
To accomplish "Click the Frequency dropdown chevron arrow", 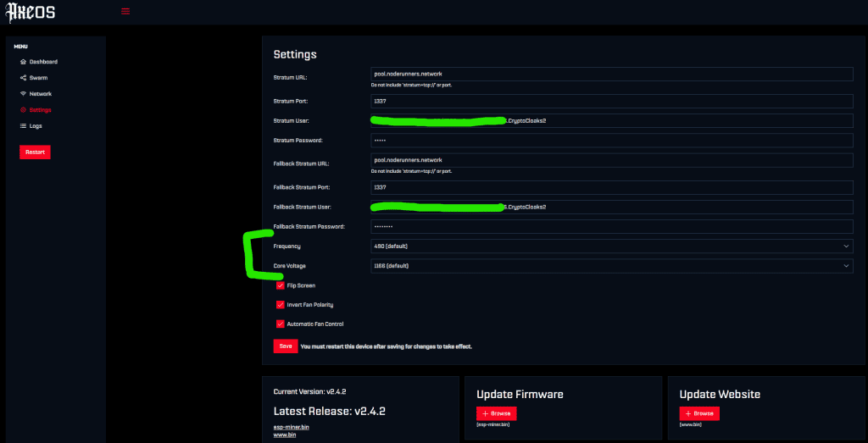I will pyautogui.click(x=846, y=246).
